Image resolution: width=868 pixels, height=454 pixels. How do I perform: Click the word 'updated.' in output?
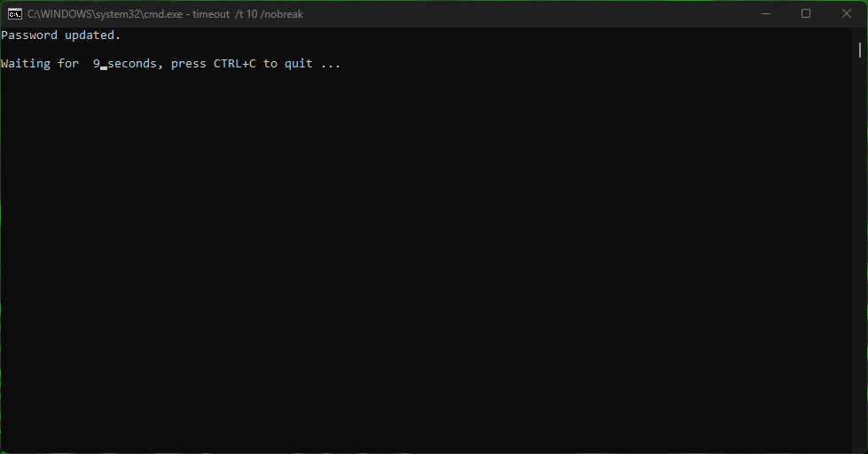tap(92, 35)
